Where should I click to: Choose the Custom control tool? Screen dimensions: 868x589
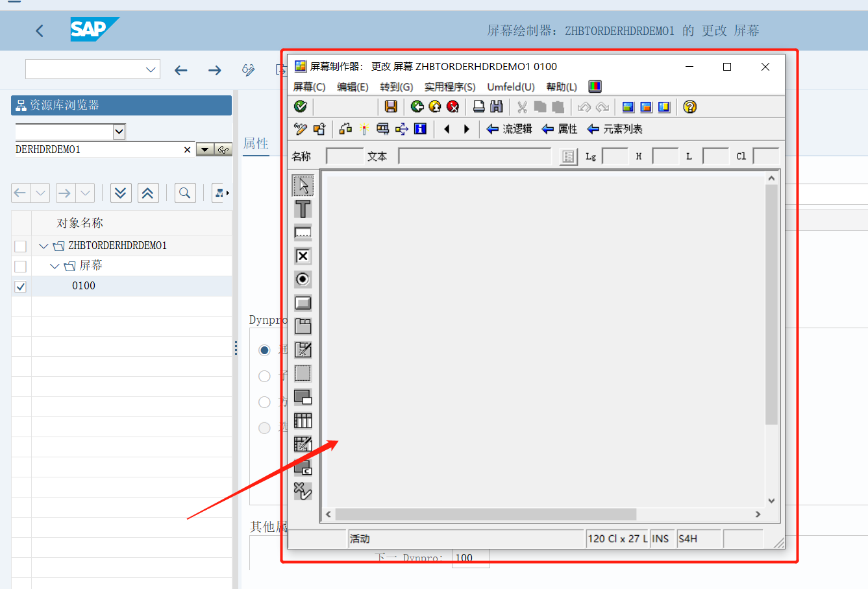(303, 466)
